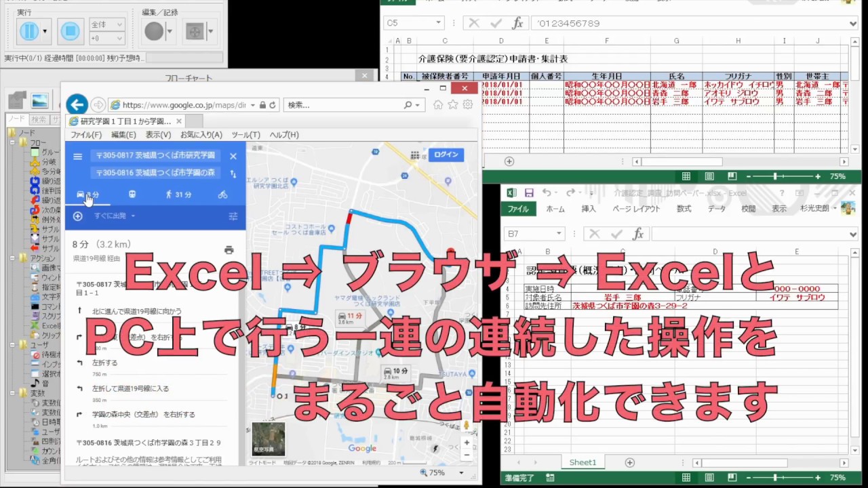Refresh the page with the reload icon
This screenshot has height=488, width=868.
[x=273, y=105]
